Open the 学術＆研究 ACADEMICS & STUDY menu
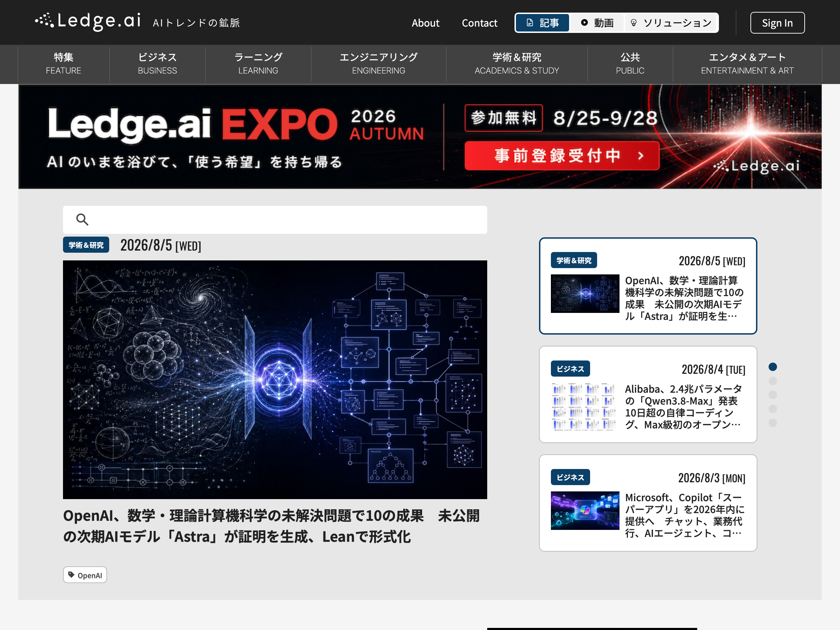 click(x=517, y=64)
